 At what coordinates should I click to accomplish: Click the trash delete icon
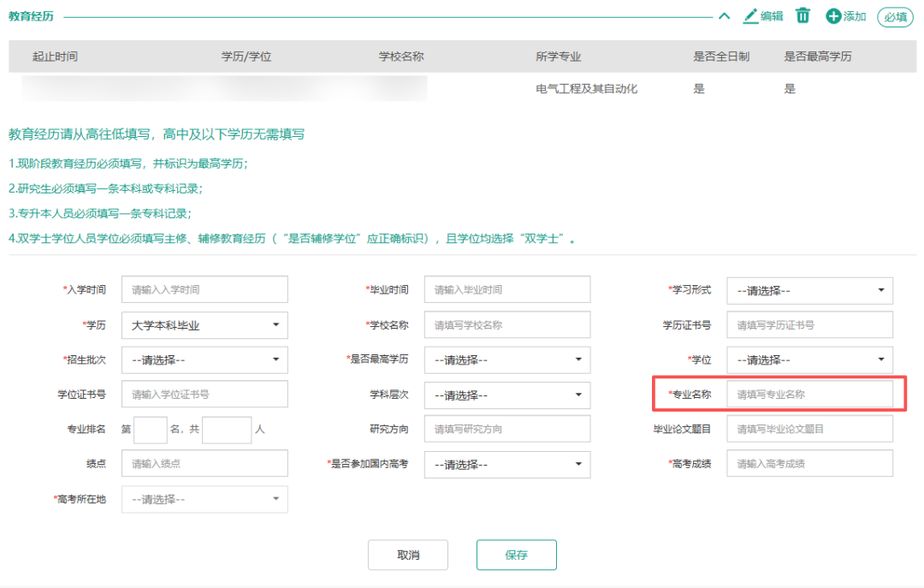[803, 15]
